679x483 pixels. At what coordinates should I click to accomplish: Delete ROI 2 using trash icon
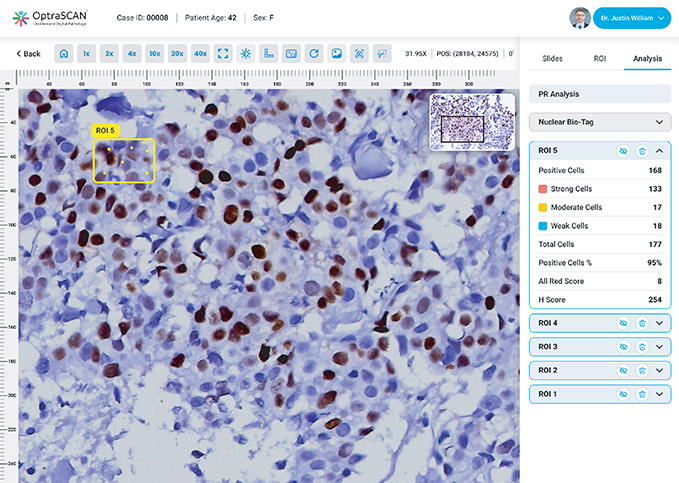click(x=642, y=370)
